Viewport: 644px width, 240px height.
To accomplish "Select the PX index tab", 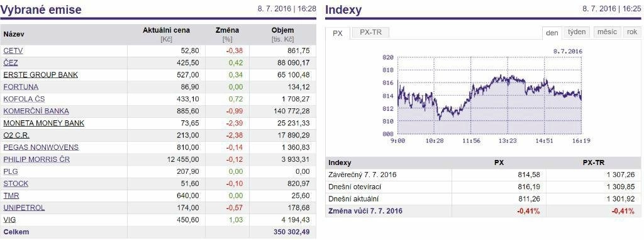I will [338, 33].
